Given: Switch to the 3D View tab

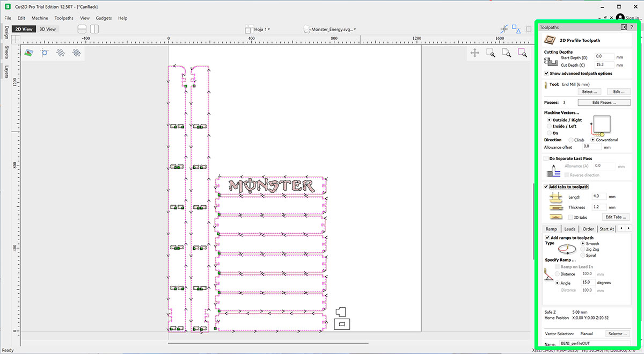Looking at the screenshot, I should [x=48, y=29].
